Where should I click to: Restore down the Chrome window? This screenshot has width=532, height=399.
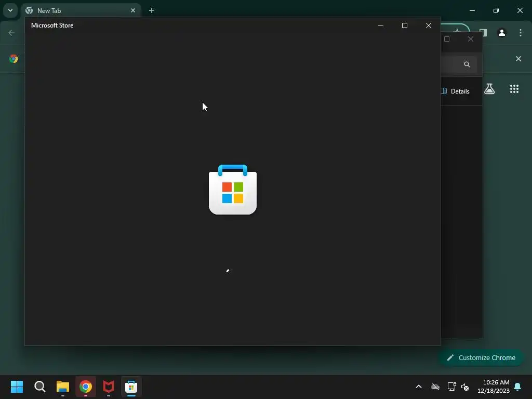point(496,10)
